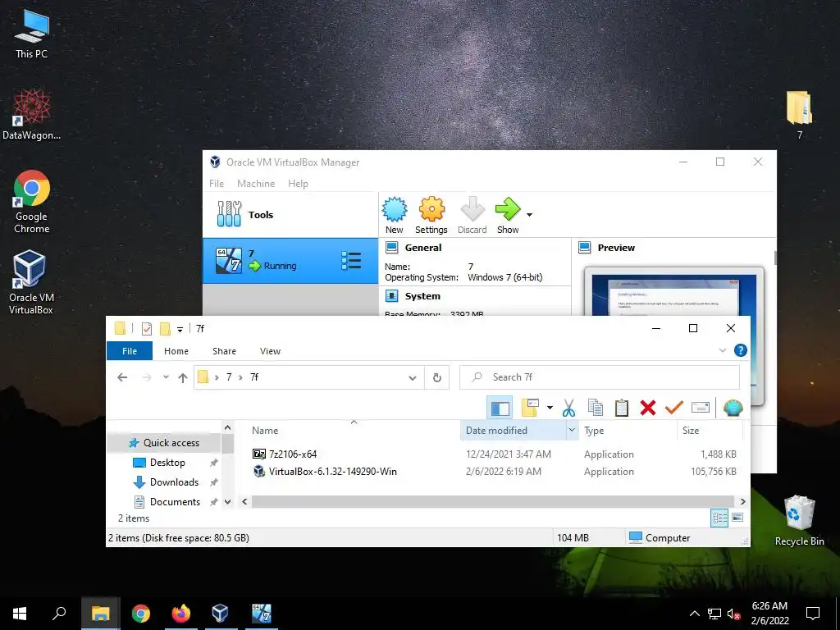Click navigation pane scroll up arrow
The height and width of the screenshot is (630, 840).
[228, 427]
